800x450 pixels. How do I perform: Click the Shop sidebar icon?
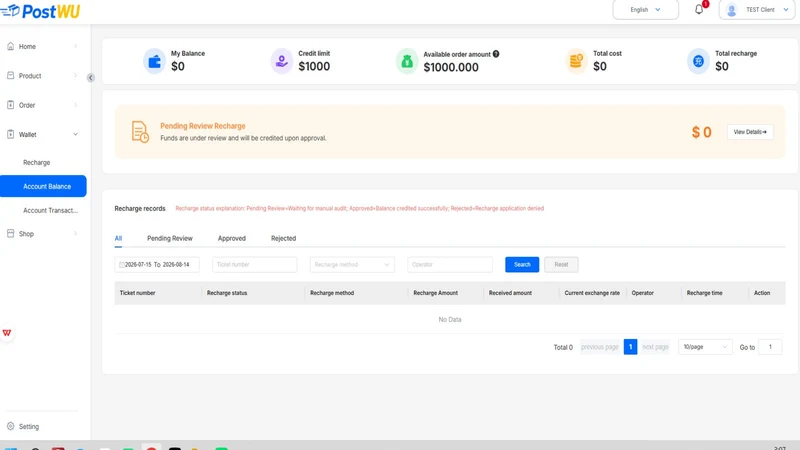click(11, 234)
